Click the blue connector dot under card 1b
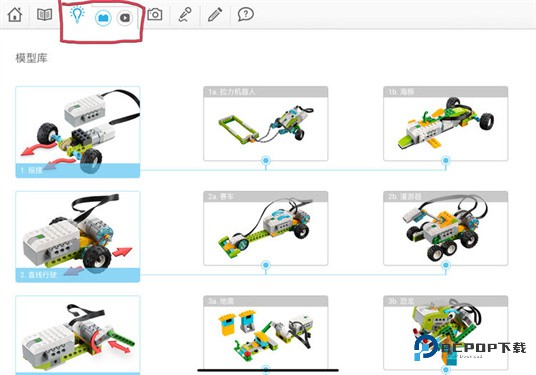Viewport: 536px width, 375px height. click(446, 160)
